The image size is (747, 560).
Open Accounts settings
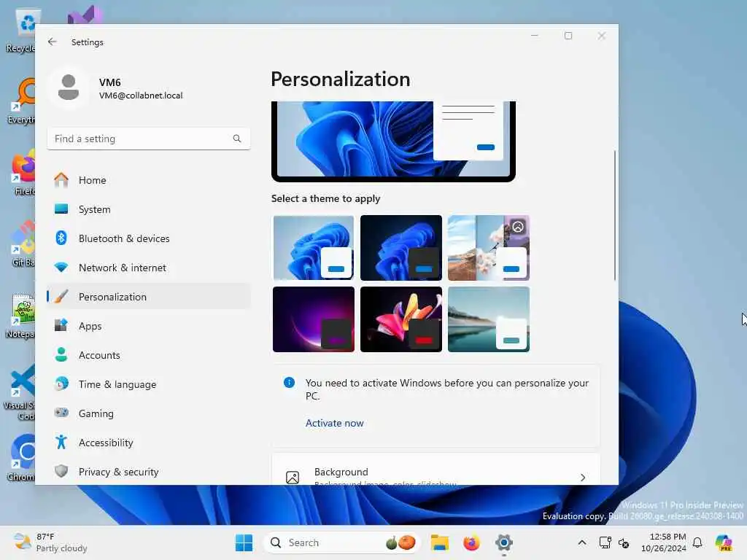tap(149, 355)
